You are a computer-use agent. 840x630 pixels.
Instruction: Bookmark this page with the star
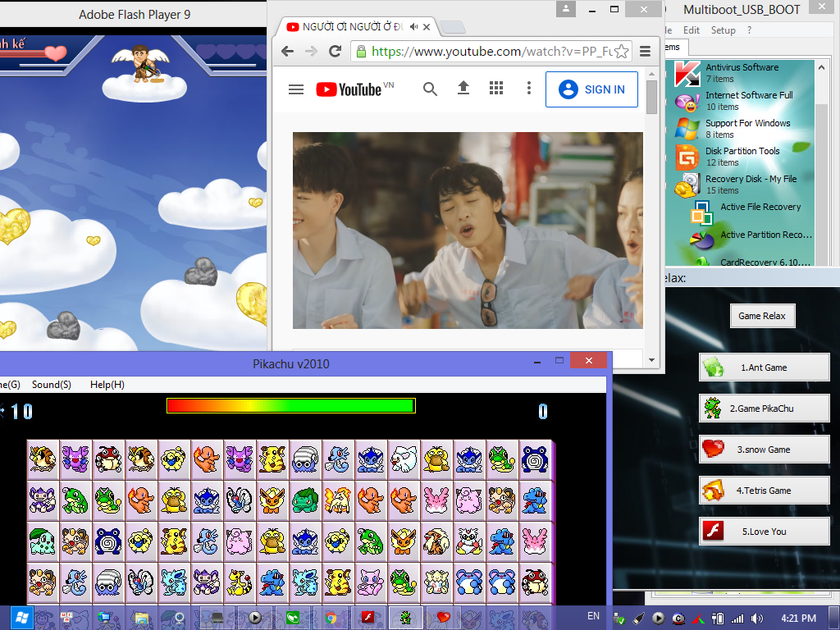pos(621,52)
